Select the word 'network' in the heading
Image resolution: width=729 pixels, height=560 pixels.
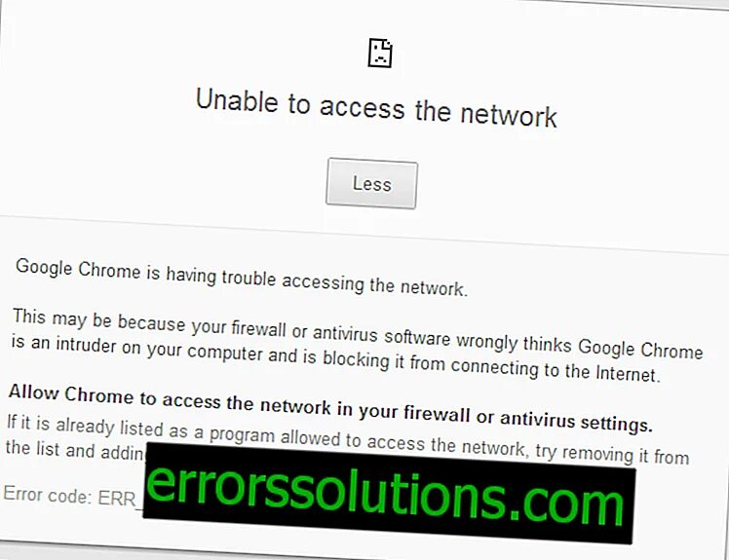tap(509, 114)
